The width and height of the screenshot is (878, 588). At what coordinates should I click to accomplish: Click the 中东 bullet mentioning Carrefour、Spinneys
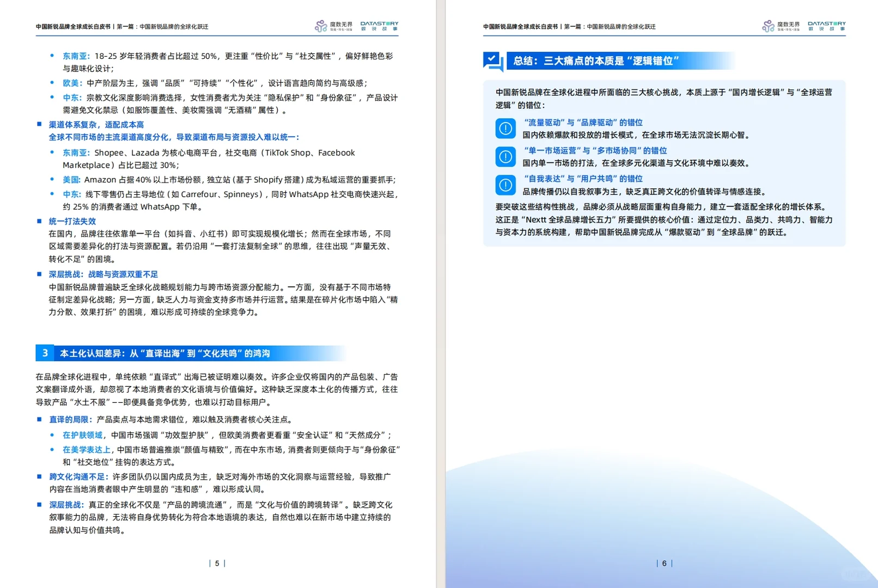click(231, 200)
